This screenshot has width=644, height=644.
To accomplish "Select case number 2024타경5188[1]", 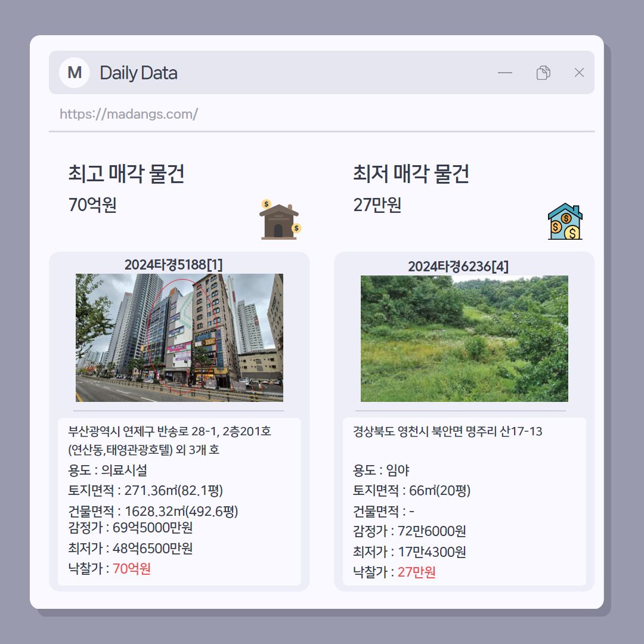I will [174, 265].
